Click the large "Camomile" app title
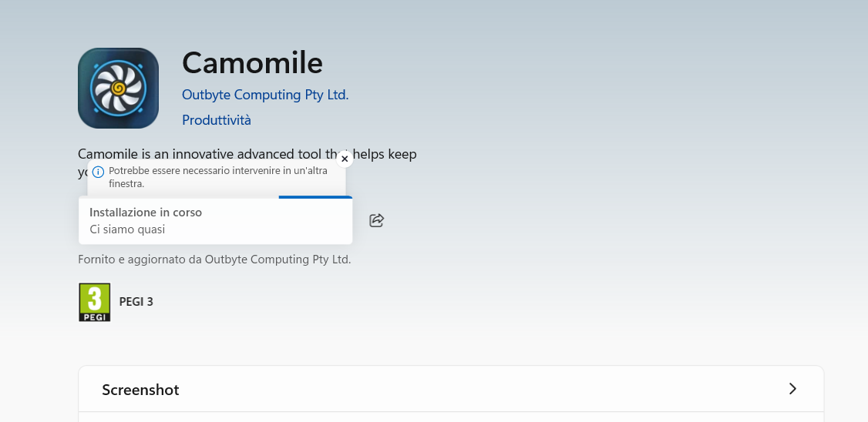This screenshot has width=868, height=422. [252, 62]
